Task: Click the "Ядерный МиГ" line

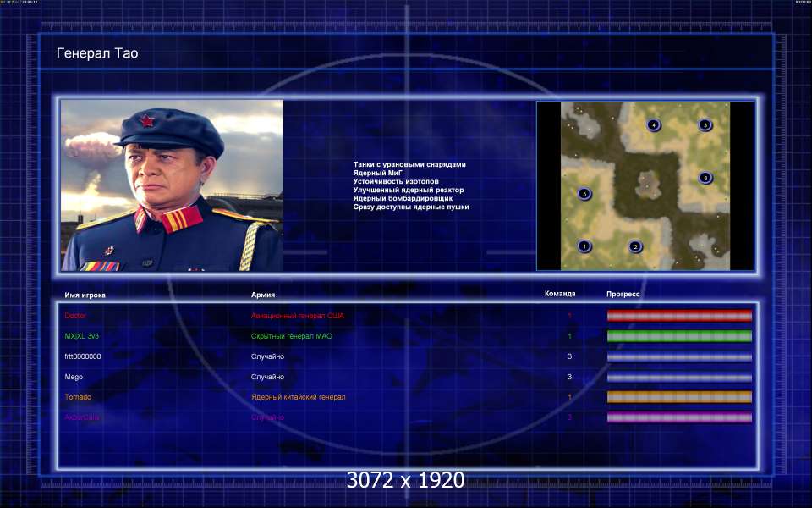Action: [x=378, y=173]
